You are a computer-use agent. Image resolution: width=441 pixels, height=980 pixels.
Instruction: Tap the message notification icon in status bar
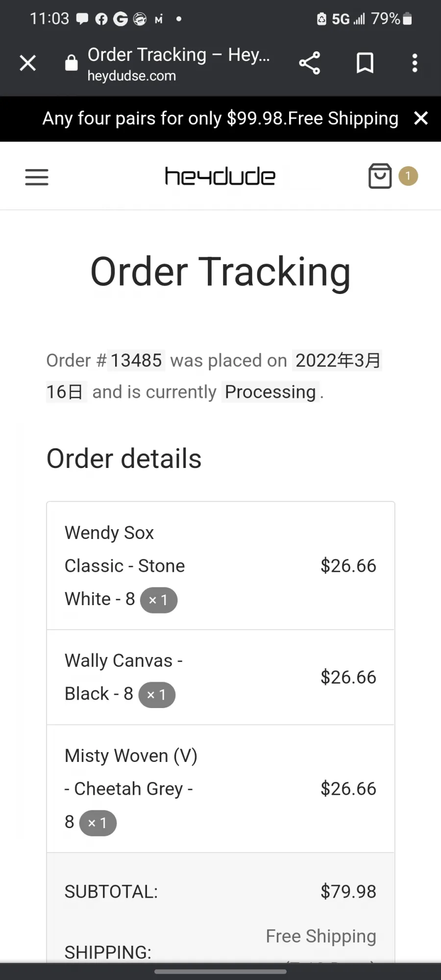point(82,19)
